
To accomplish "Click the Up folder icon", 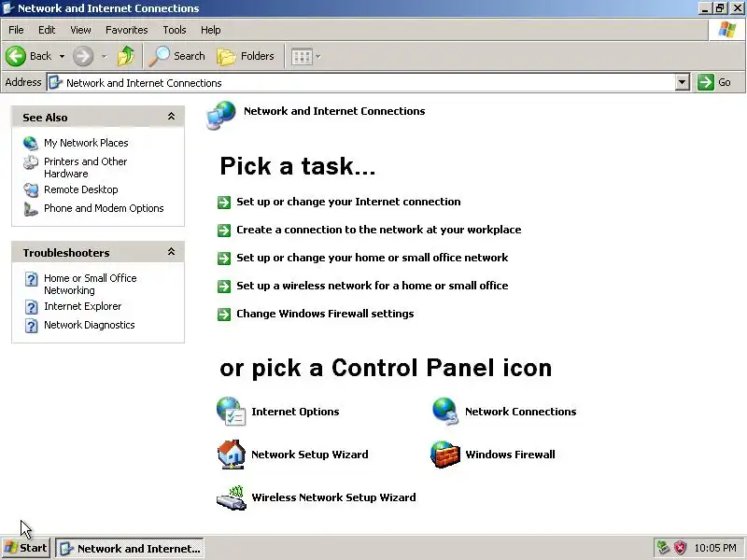I will coord(126,56).
